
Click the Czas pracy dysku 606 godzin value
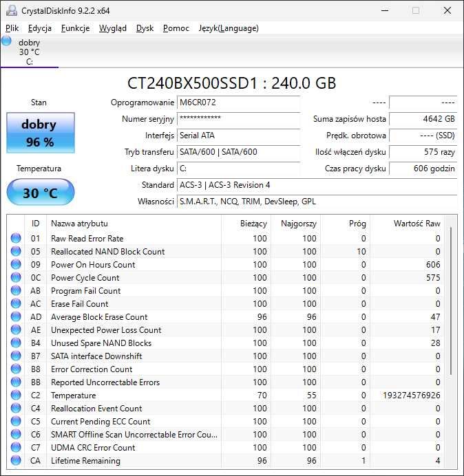(x=423, y=169)
